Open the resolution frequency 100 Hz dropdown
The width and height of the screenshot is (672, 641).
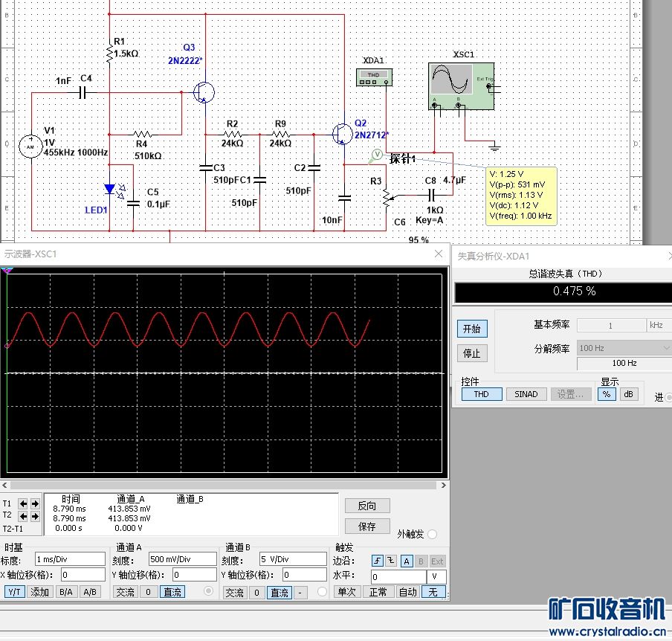[624, 348]
